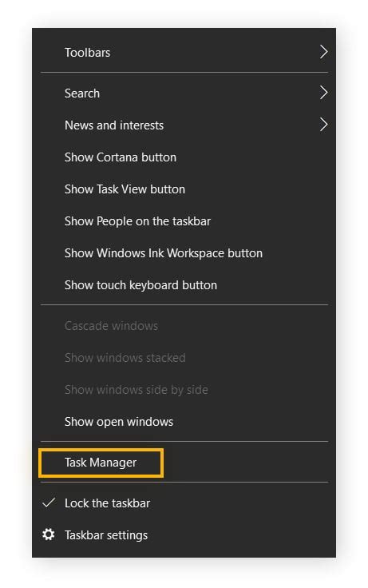Click the checkmark icon next to Lock the taskbar
Viewport: 368px width, 588px height.
pos(49,503)
